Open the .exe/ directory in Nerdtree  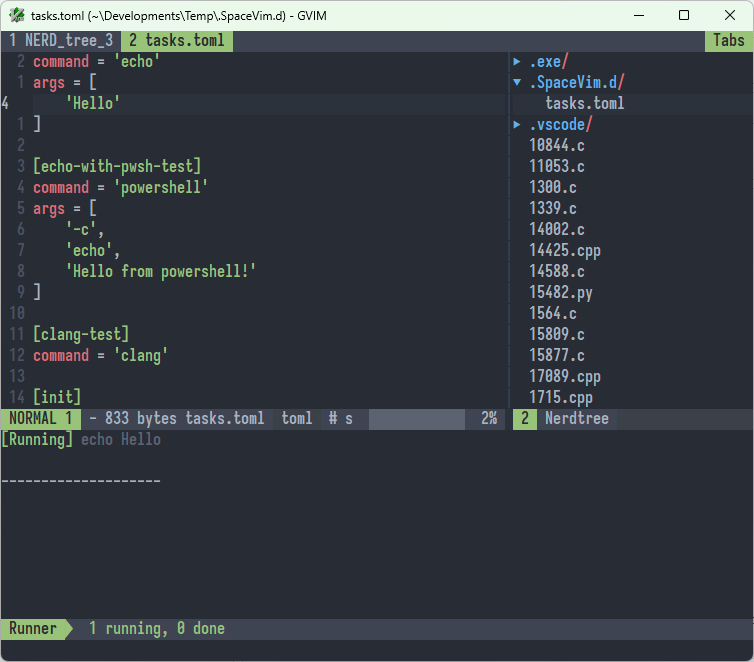pos(549,62)
